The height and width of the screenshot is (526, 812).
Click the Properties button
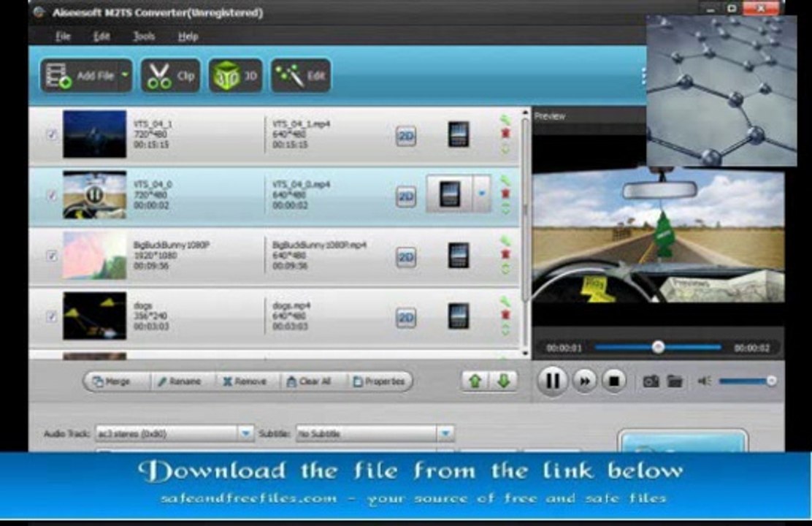(x=379, y=381)
